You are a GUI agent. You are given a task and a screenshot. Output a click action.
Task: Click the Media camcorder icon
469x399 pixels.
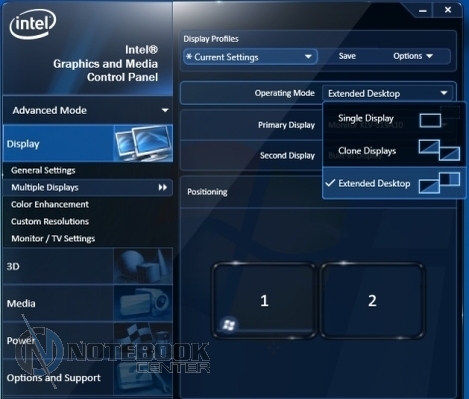click(x=143, y=303)
